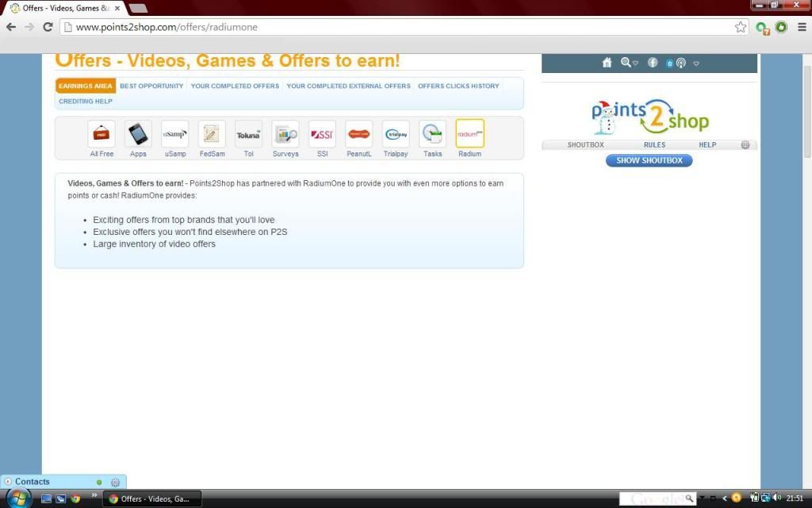Click the Points2Shop logo
812x508 pixels.
pyautogui.click(x=650, y=117)
